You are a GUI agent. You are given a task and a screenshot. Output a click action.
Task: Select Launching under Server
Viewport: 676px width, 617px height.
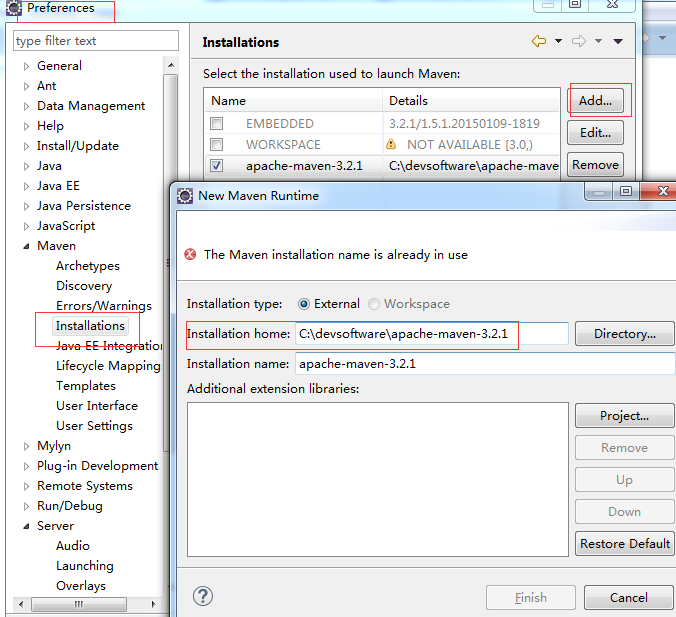[85, 566]
